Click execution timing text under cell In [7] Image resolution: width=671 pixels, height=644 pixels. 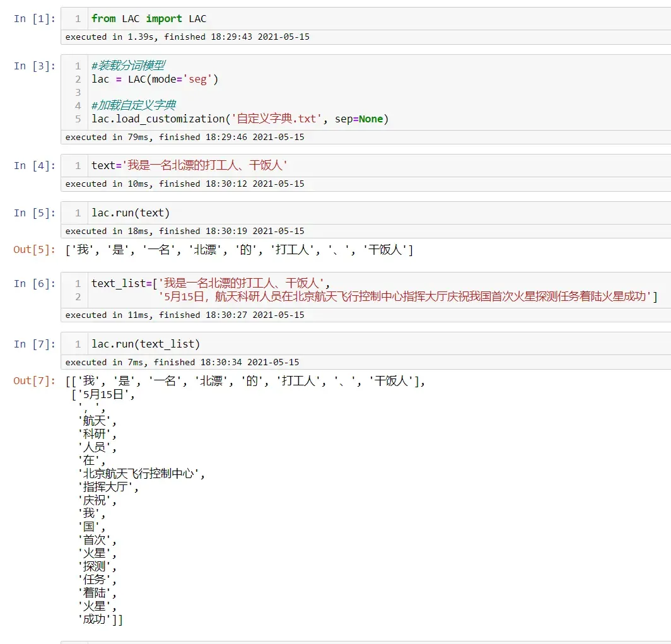(182, 363)
